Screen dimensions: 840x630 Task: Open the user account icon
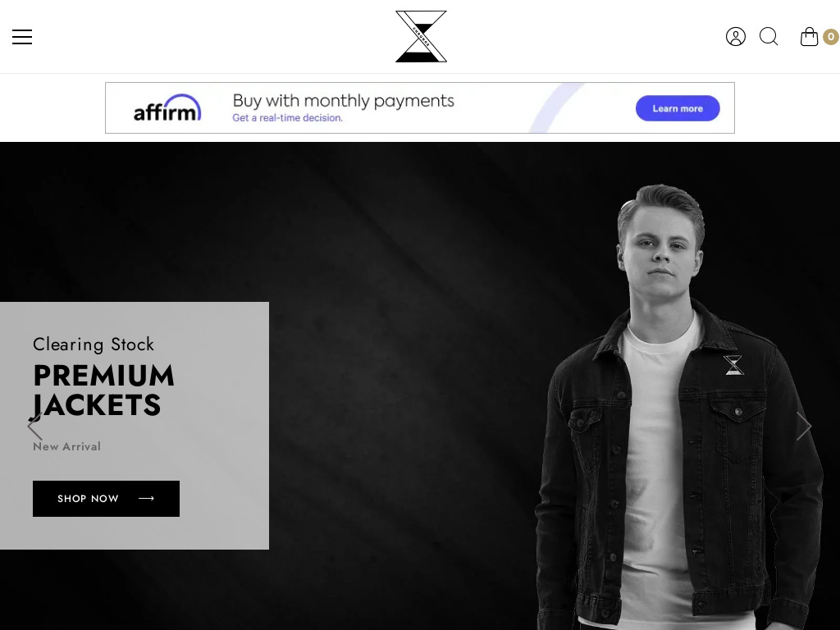(x=736, y=37)
